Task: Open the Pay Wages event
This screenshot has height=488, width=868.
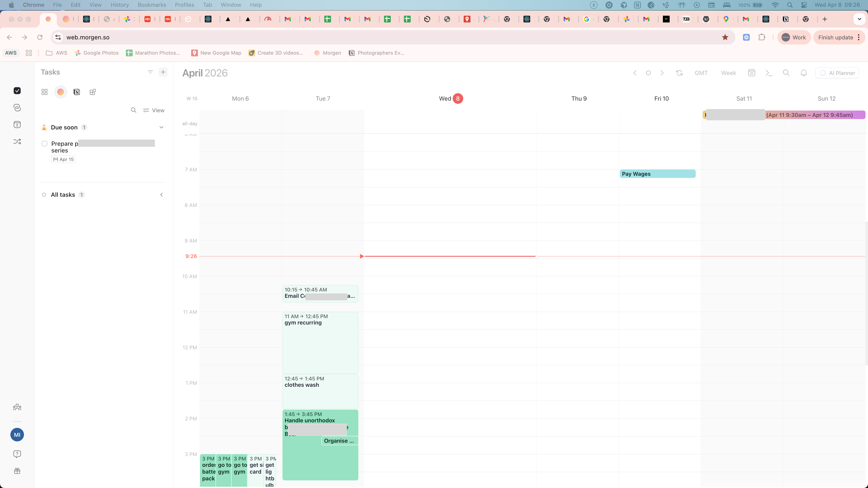Action: (657, 174)
